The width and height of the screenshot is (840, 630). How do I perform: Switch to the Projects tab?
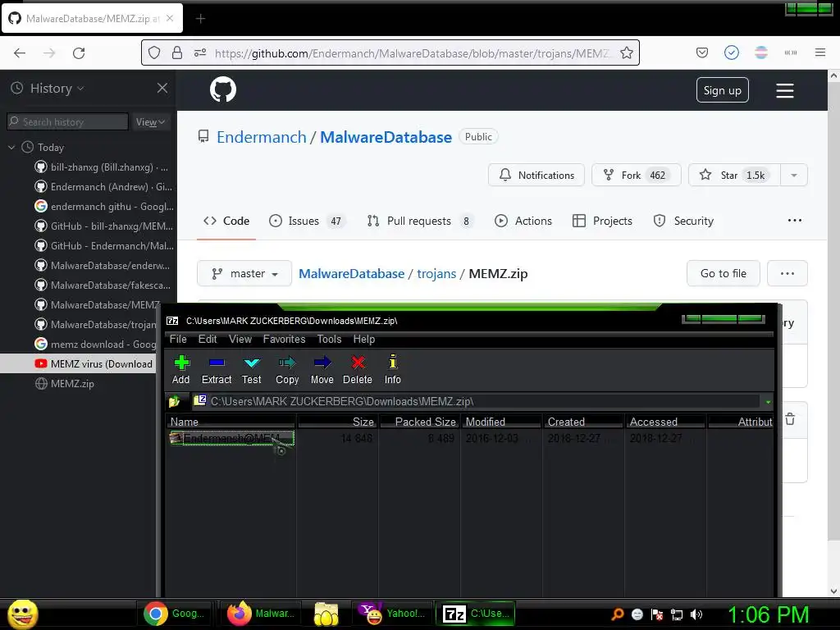(602, 221)
